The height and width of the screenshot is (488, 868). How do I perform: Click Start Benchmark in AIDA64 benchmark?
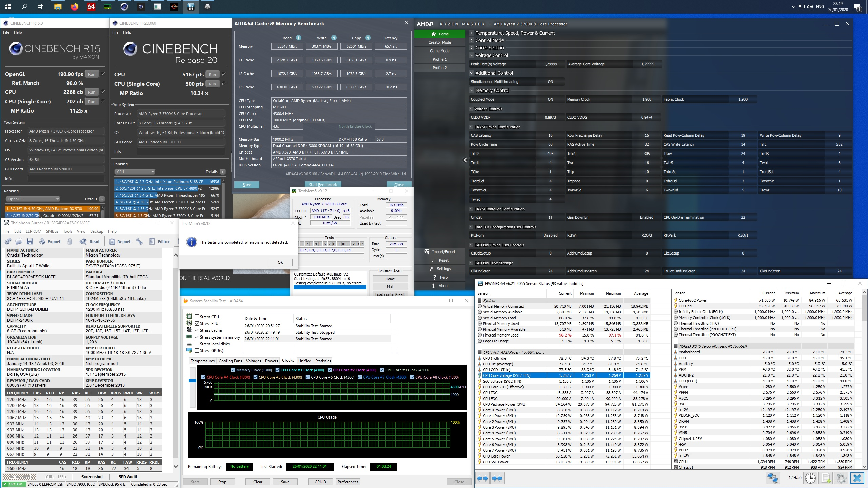coord(323,185)
